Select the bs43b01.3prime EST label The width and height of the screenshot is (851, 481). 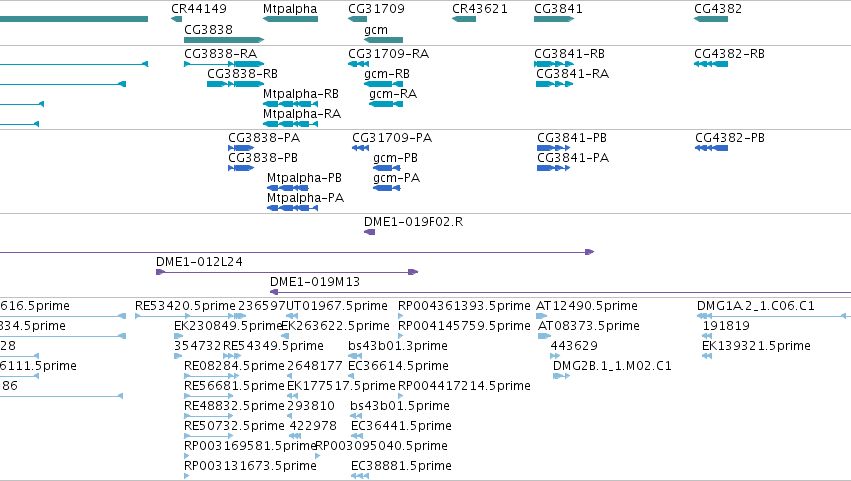(398, 346)
